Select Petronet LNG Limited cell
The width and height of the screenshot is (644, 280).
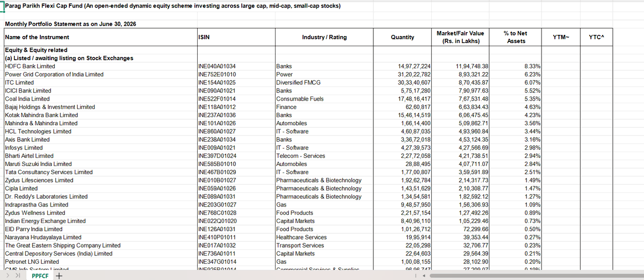[x=100, y=262]
